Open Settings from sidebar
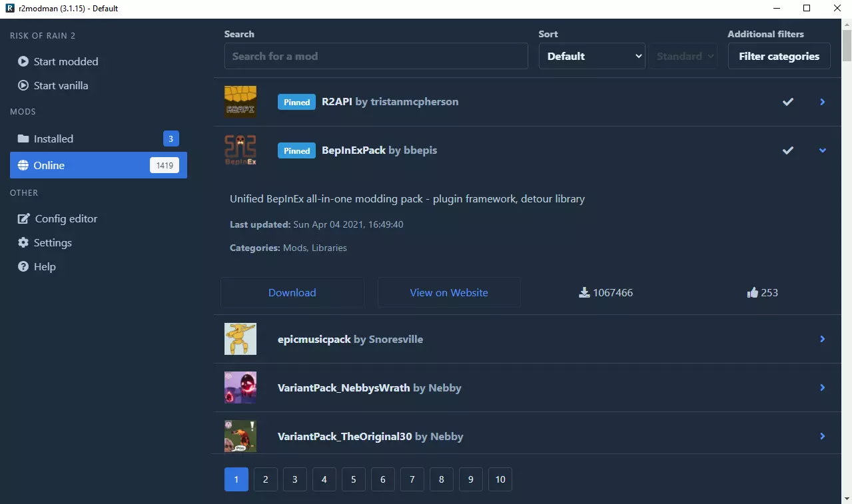The image size is (852, 504). pos(99,242)
